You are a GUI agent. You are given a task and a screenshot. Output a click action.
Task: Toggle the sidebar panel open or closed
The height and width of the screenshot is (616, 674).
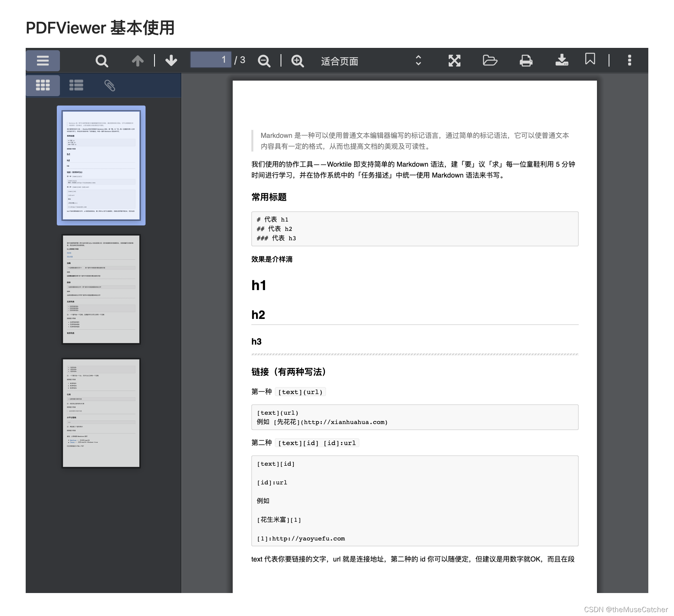pyautogui.click(x=43, y=60)
